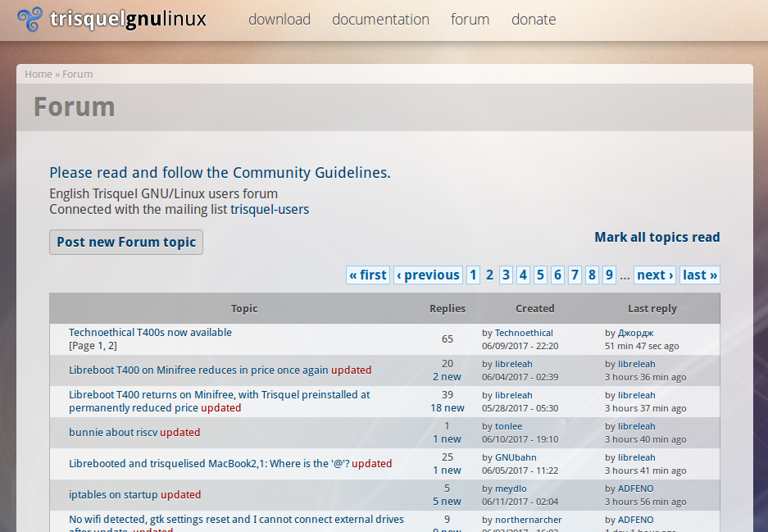Click the Post new Forum topic button
Screen dimensions: 768x532
126,242
